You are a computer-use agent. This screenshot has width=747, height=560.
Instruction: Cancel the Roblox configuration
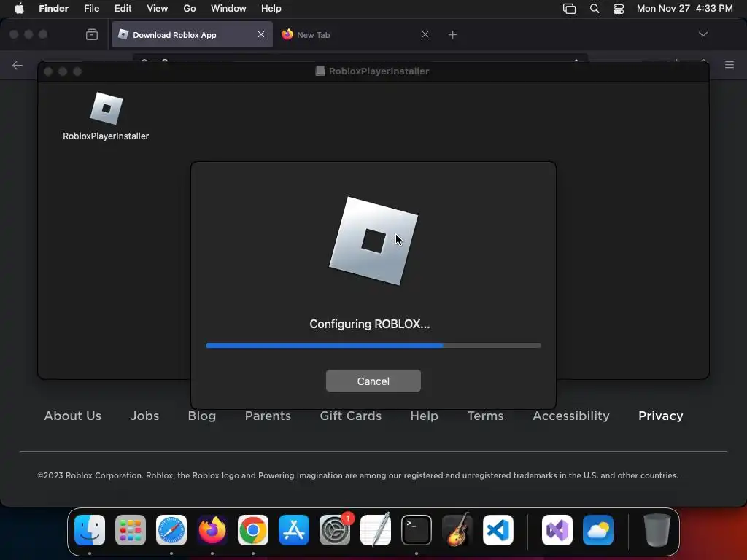tap(373, 381)
